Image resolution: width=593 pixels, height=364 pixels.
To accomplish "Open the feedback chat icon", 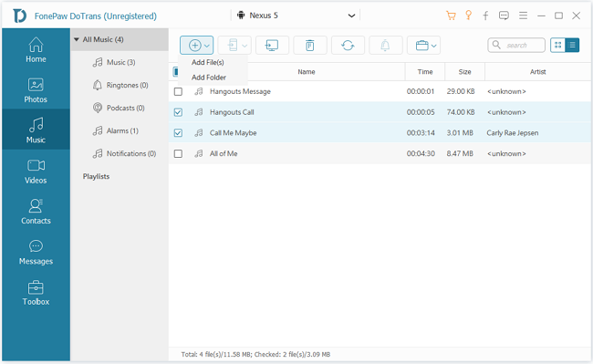I will coord(504,16).
